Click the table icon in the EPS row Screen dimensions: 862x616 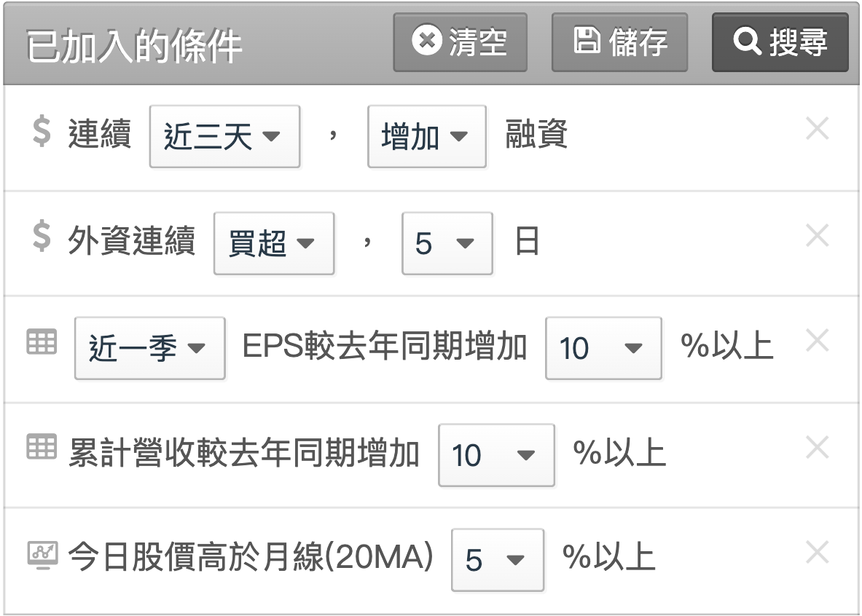pyautogui.click(x=42, y=341)
